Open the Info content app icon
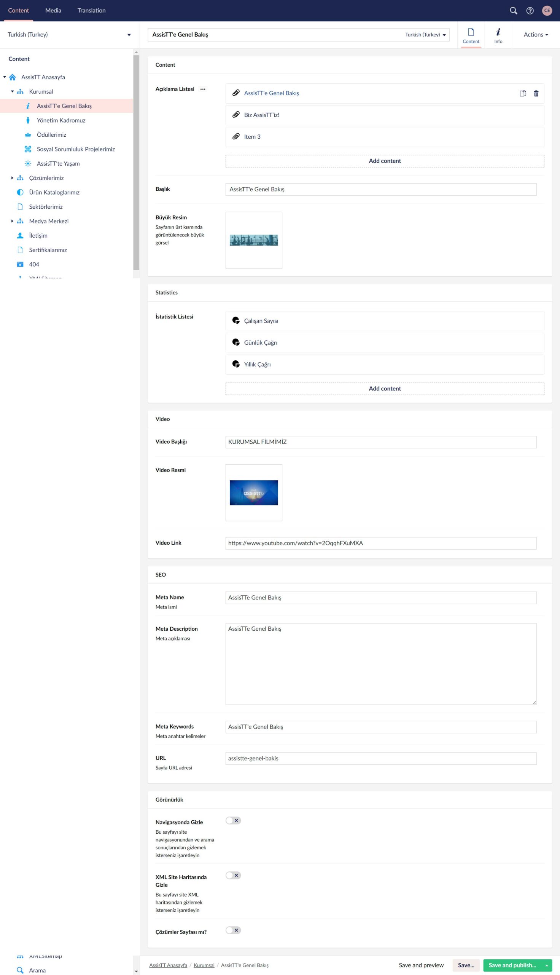Screen dimensions: 560x975 pos(498,35)
